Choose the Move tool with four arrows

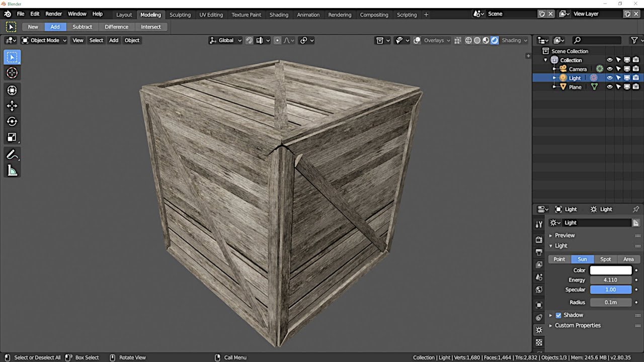pyautogui.click(x=12, y=106)
